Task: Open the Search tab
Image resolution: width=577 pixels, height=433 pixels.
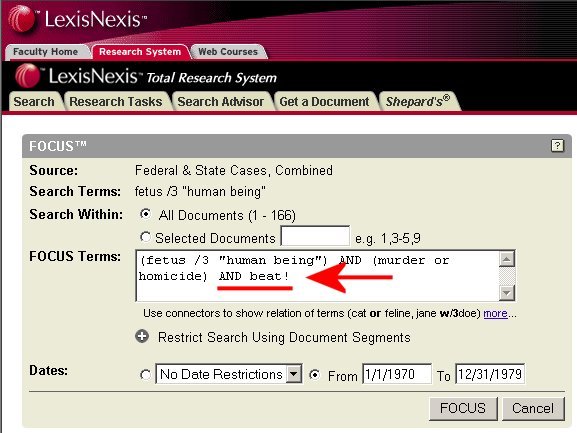Action: click(x=34, y=102)
